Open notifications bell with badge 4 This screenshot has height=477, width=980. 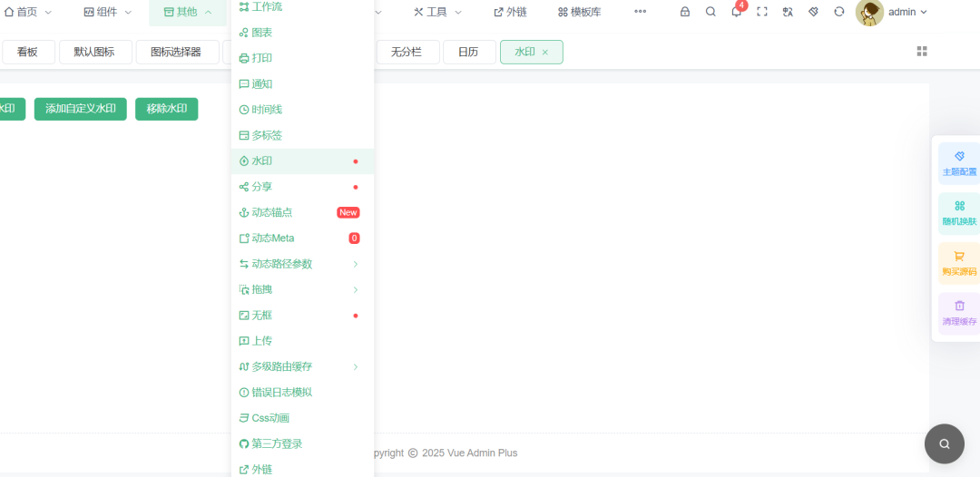pos(737,12)
